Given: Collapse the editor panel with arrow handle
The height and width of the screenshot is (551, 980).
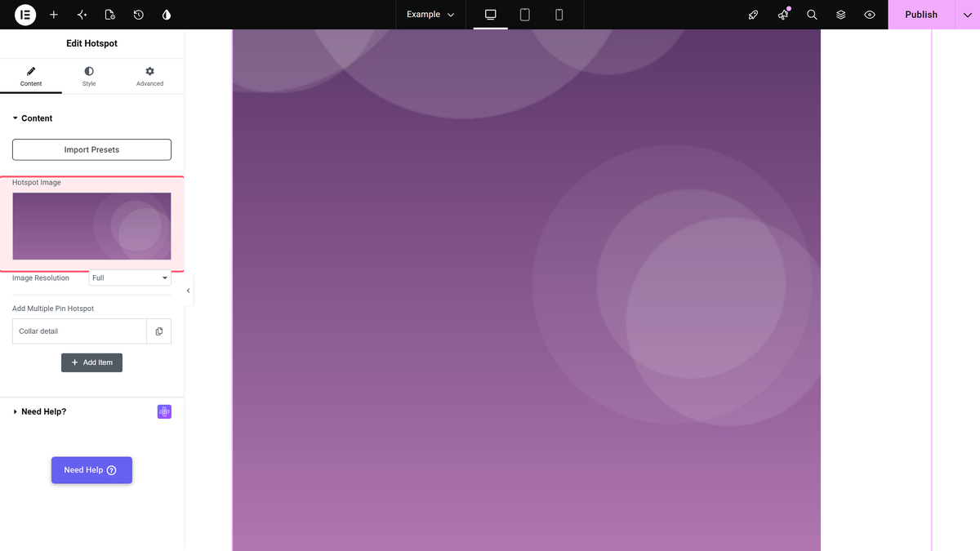Looking at the screenshot, I should pos(189,291).
